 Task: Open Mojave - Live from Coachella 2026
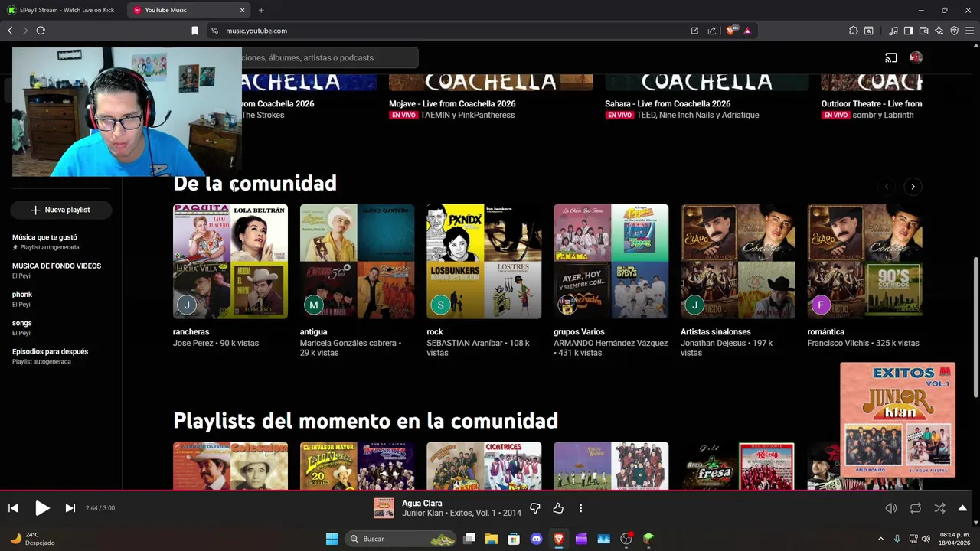click(452, 103)
